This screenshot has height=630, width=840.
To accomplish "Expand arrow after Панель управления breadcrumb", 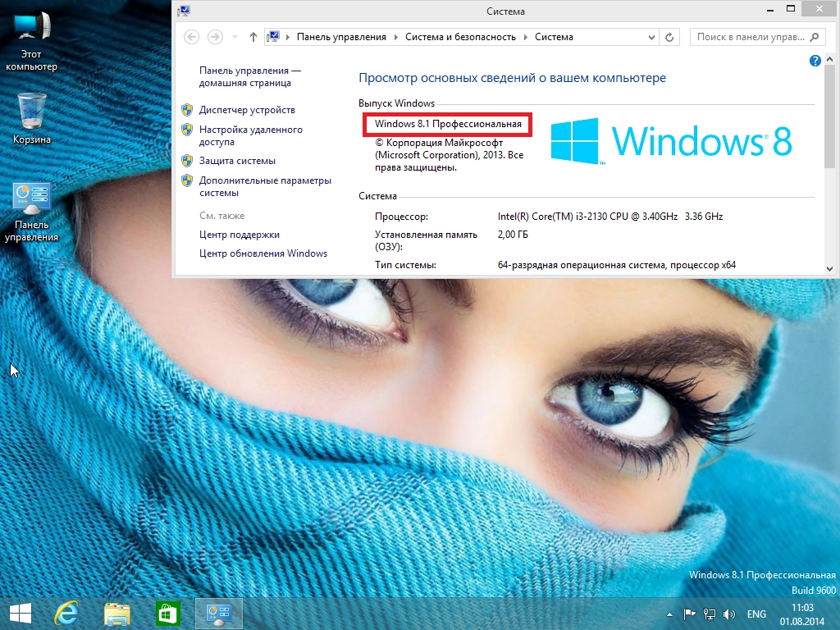I will pos(396,37).
